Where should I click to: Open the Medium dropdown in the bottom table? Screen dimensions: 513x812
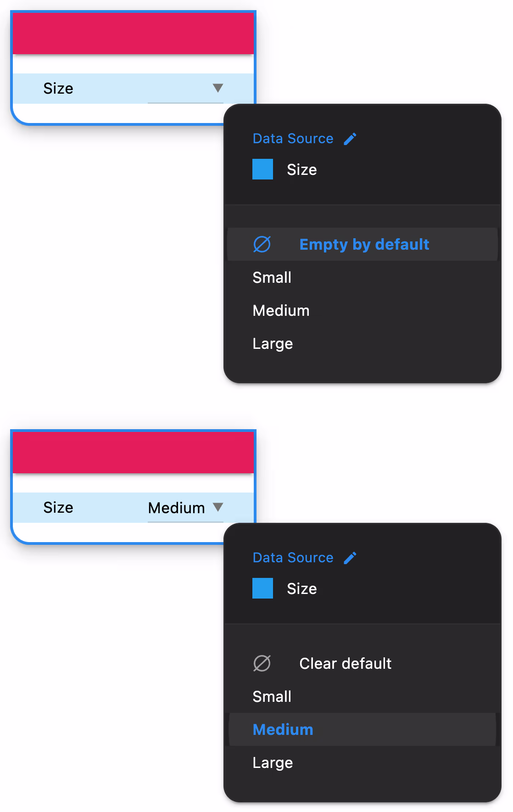[185, 507]
